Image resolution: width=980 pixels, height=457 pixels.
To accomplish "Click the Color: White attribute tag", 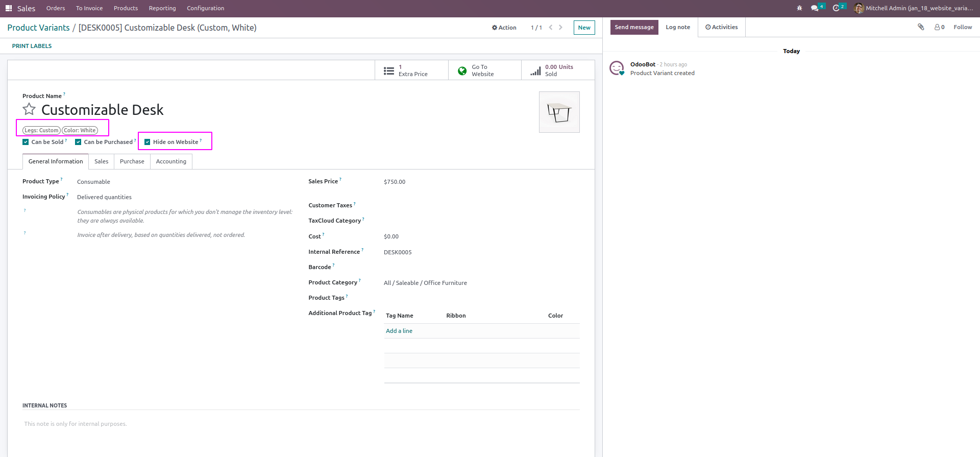I will click(x=80, y=130).
